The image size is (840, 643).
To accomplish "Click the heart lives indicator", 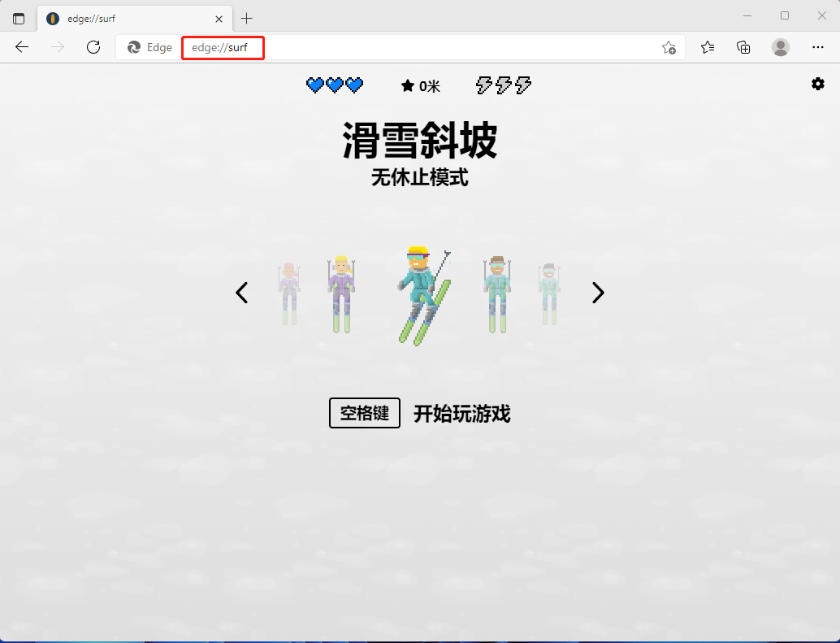I will (x=334, y=84).
